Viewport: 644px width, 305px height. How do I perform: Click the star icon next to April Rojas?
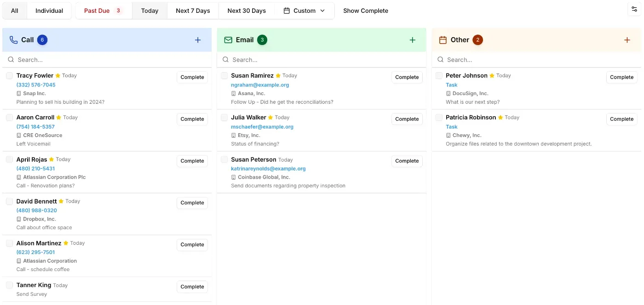[x=52, y=159]
